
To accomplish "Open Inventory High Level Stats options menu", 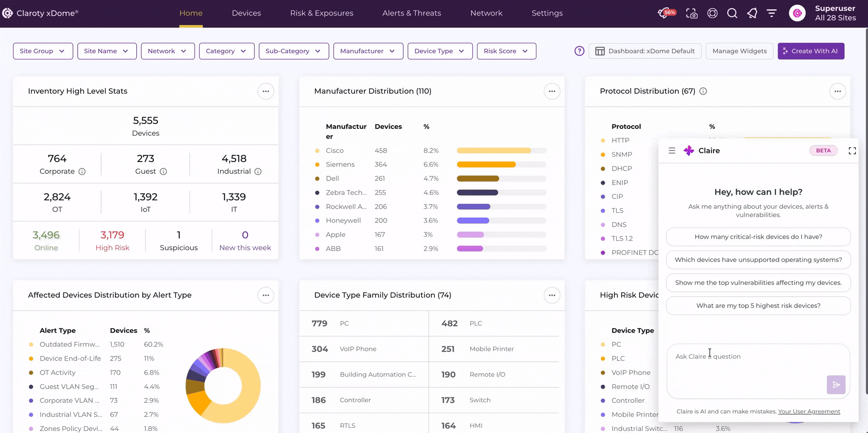I will (x=266, y=91).
